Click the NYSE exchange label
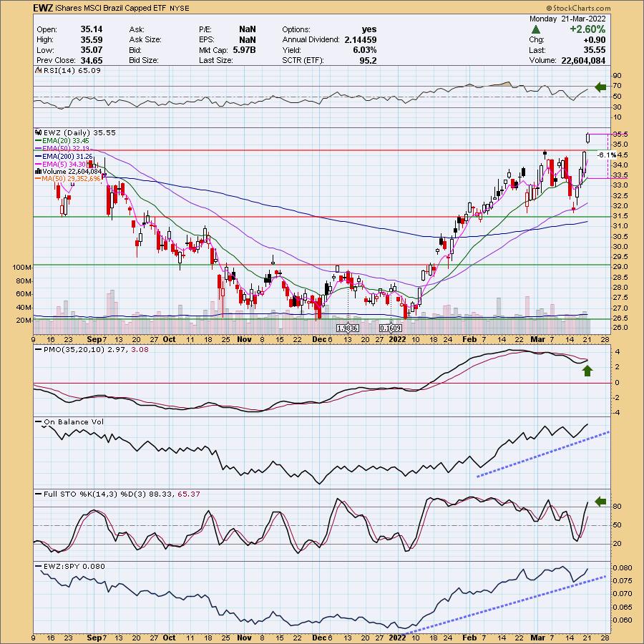Image resolution: width=644 pixels, height=644 pixels. [x=180, y=8]
